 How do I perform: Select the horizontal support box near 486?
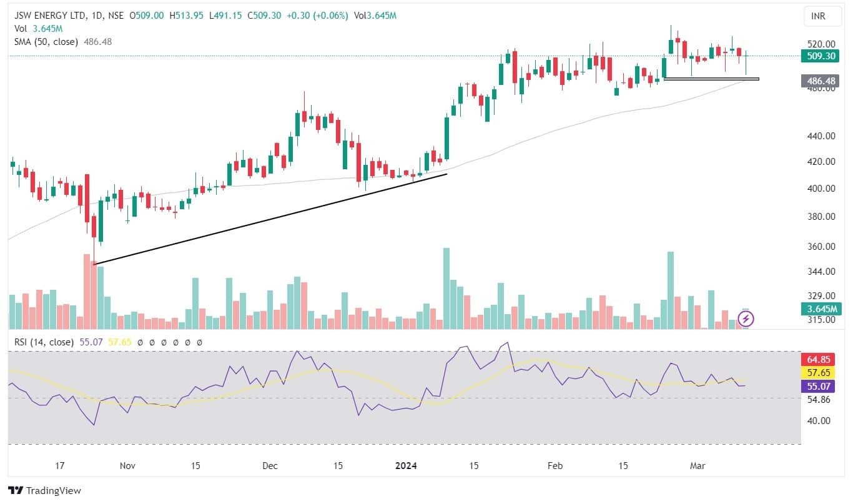(x=711, y=79)
